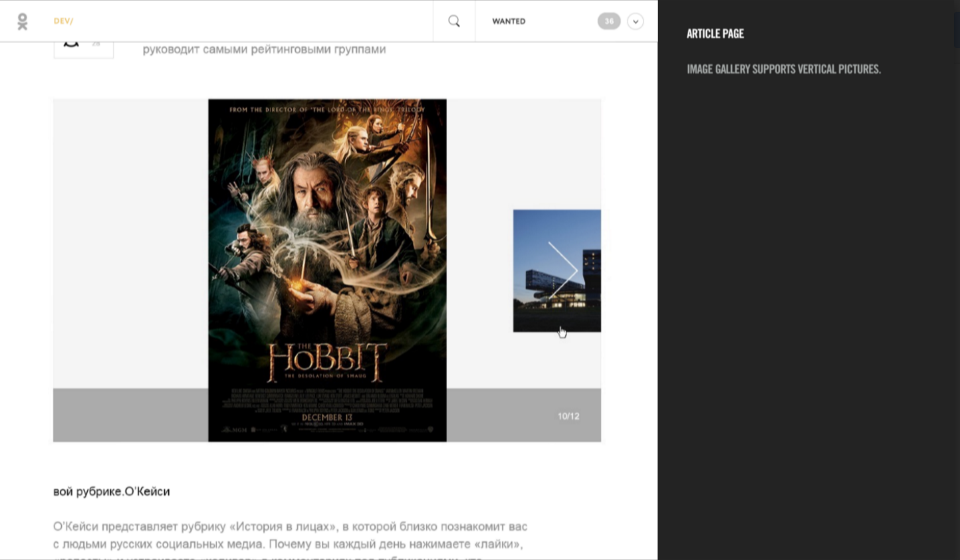Follow the DEV/ breadcrumb link

point(63,21)
